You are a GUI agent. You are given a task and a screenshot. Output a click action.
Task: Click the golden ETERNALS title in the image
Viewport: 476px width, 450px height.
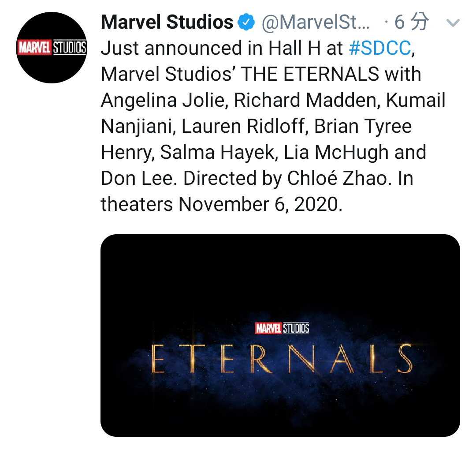pos(281,359)
